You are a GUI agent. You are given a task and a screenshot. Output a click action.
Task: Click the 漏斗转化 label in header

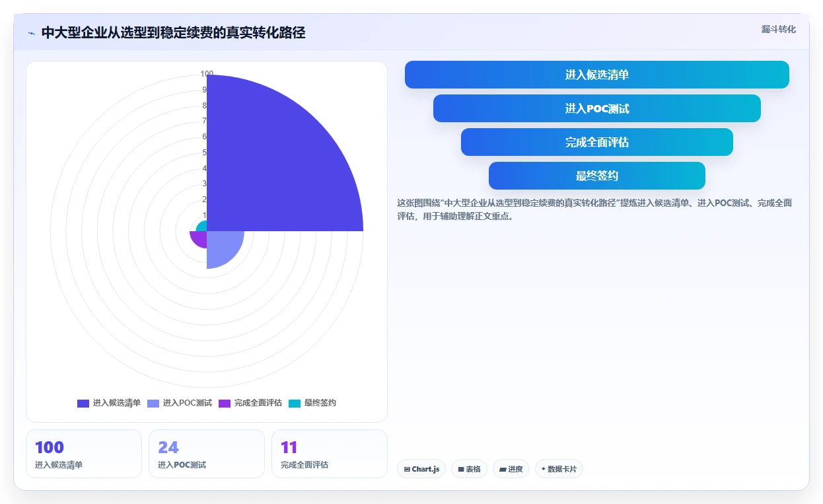click(778, 30)
